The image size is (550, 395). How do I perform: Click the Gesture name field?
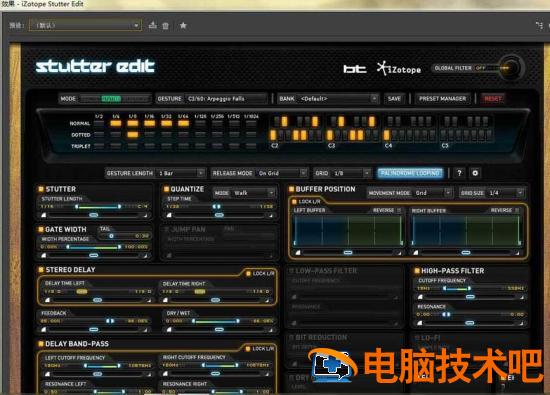pos(226,99)
